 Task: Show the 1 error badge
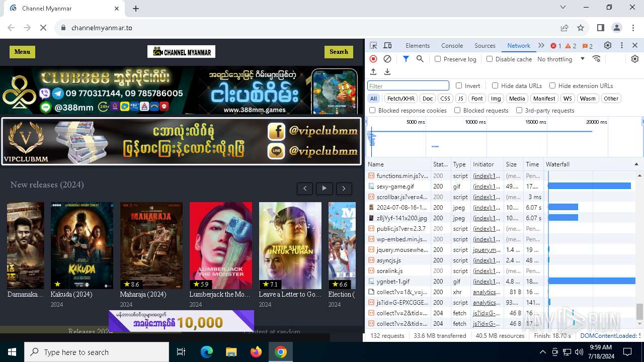coord(556,46)
